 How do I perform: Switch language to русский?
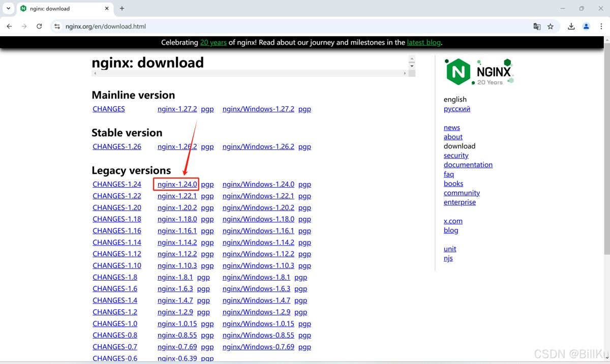[456, 109]
